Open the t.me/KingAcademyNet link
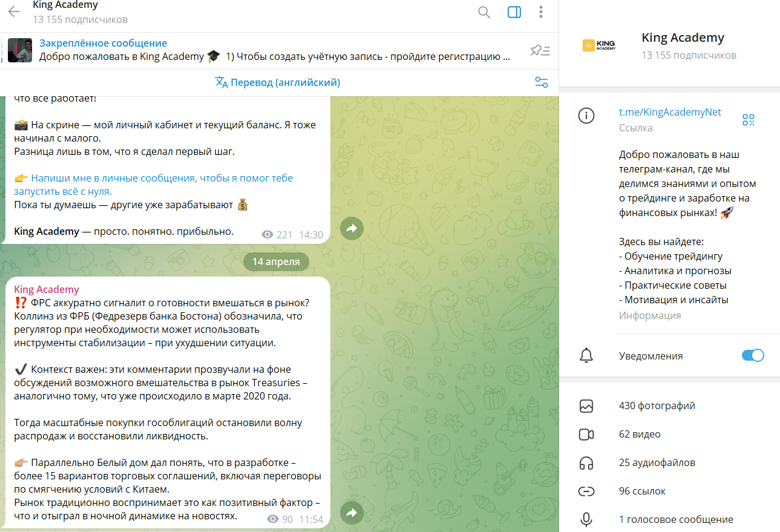The image size is (780, 532). pos(670,113)
